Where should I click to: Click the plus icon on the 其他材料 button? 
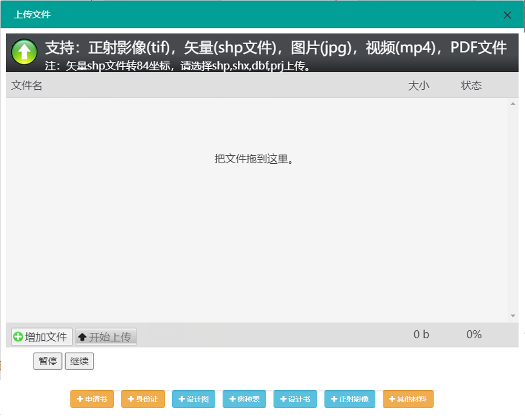point(392,399)
